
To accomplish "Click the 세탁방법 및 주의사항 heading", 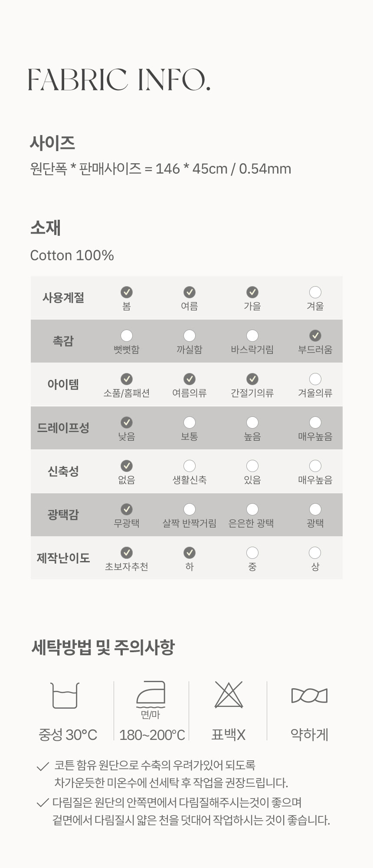I will coord(103,647).
